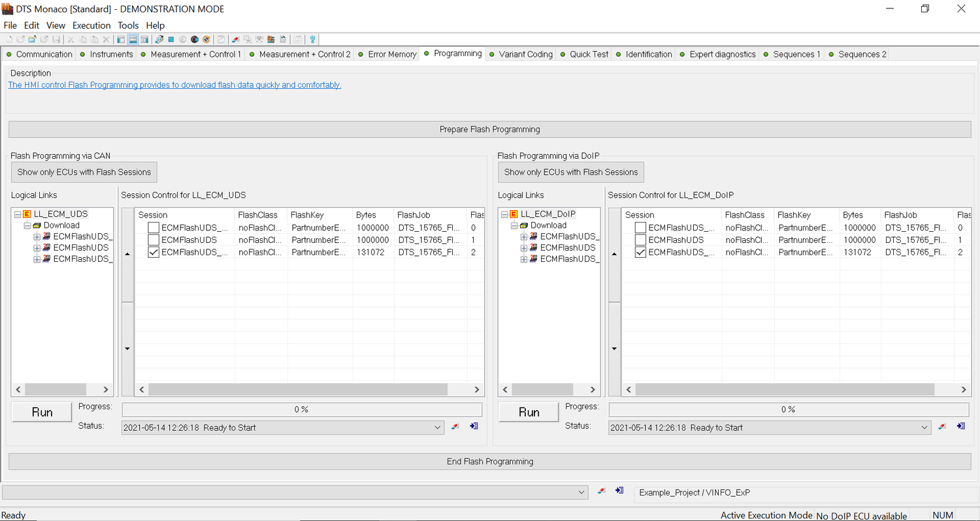The height and width of the screenshot is (521, 980).
Task: Click the eraser icon beside DoIP status
Action: 942,427
